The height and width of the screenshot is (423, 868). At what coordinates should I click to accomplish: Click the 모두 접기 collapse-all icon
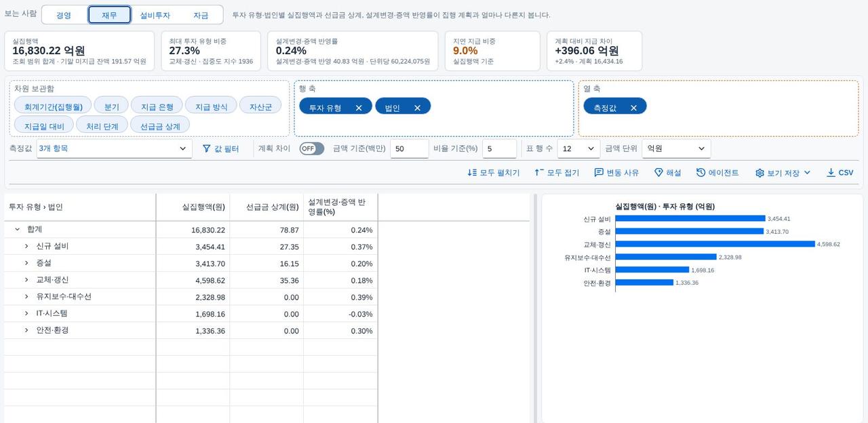tap(539, 173)
